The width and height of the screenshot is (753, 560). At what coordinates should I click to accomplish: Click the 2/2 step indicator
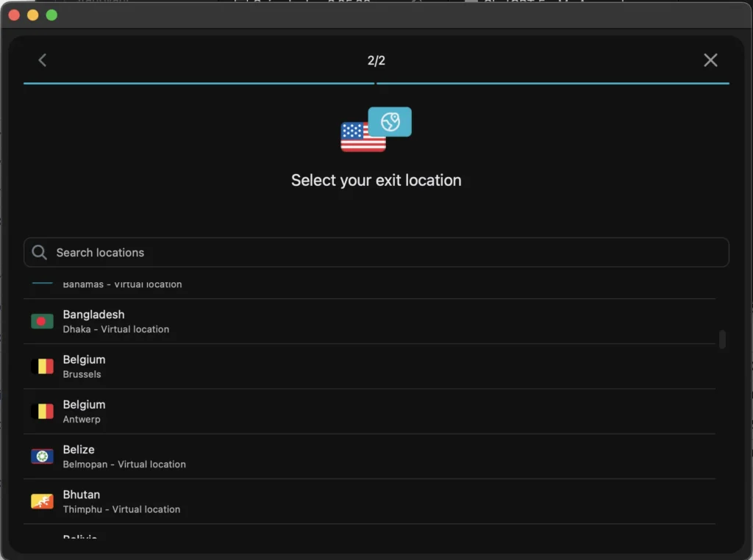[x=376, y=60]
